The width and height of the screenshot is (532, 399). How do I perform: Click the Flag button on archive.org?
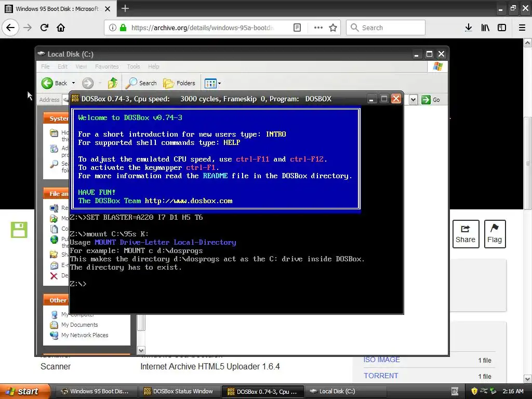click(x=495, y=234)
